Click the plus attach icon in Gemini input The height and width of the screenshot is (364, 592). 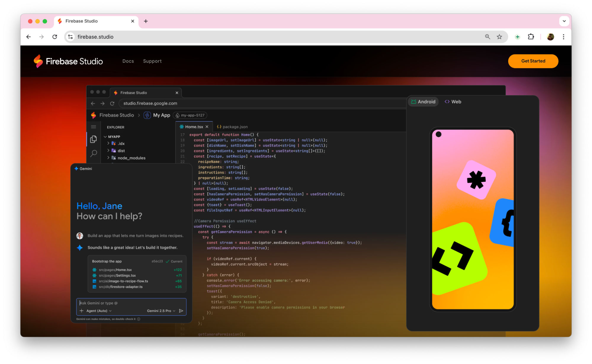click(x=81, y=311)
